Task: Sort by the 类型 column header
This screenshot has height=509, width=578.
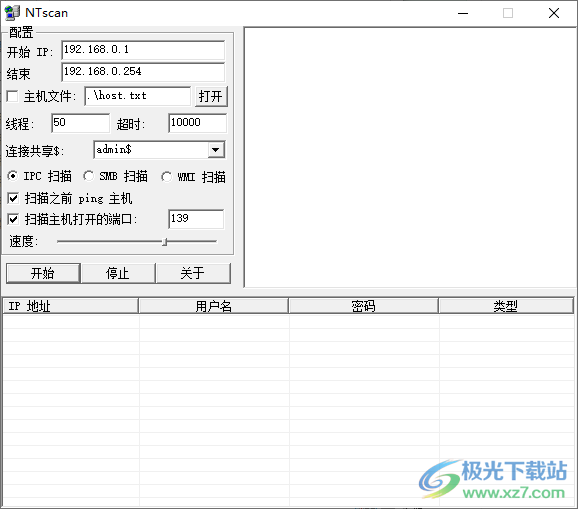Action: click(x=506, y=306)
